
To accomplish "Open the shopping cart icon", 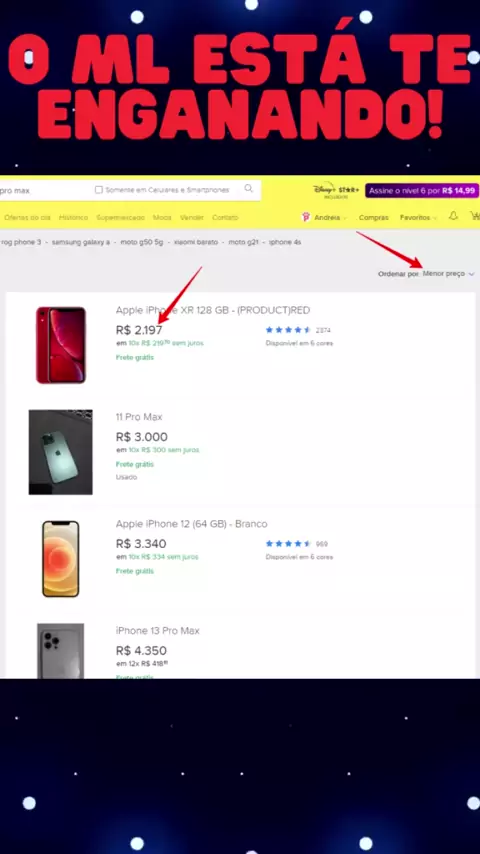I will (x=475, y=216).
